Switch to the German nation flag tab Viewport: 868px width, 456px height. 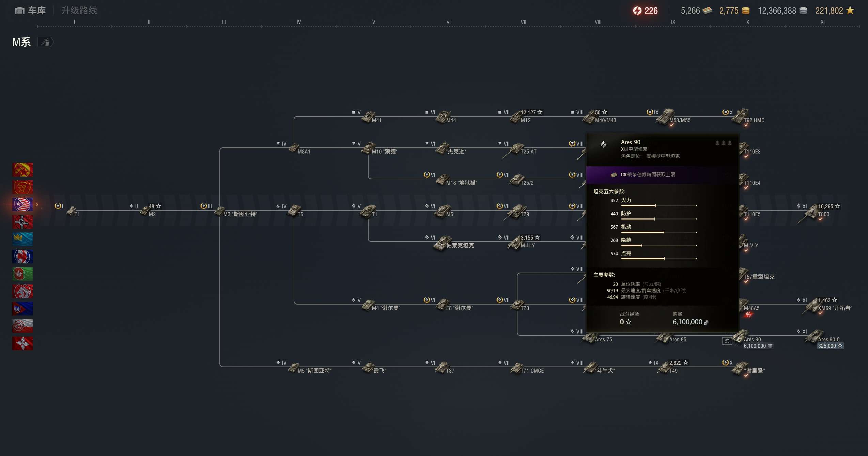coord(22,222)
